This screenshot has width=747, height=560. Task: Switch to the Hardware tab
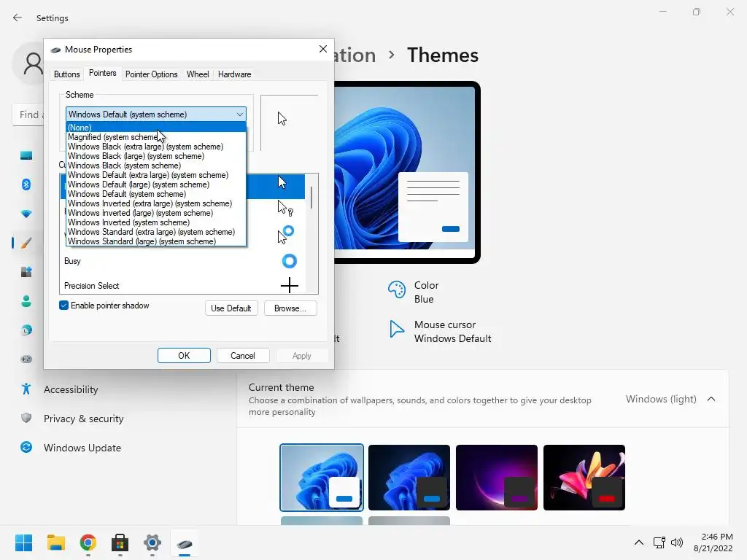234,74
